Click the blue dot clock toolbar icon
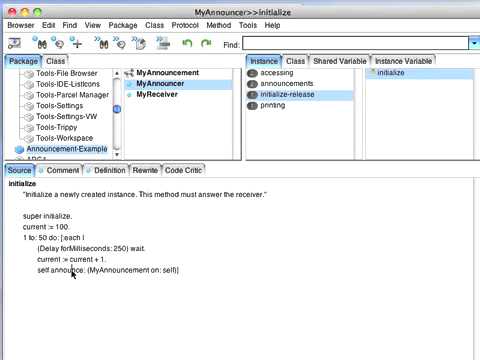This screenshot has width=480, height=360. pyautogui.click(x=58, y=43)
